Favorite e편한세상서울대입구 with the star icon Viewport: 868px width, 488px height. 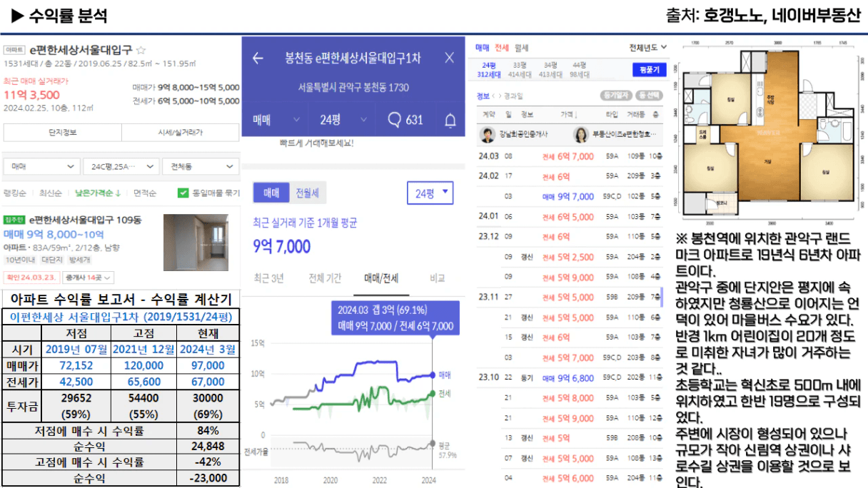pyautogui.click(x=141, y=50)
